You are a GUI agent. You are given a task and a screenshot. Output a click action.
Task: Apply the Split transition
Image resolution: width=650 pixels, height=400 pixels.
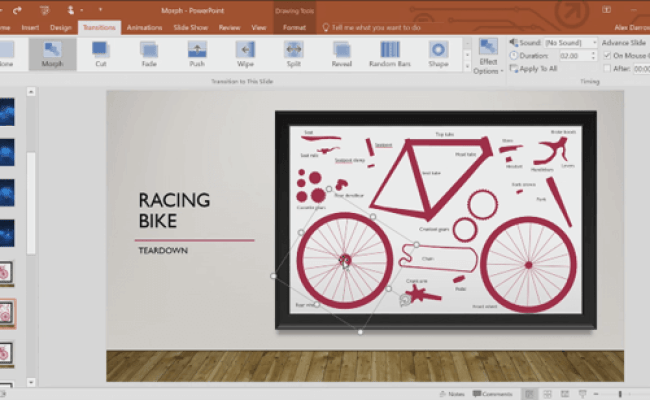pyautogui.click(x=293, y=54)
